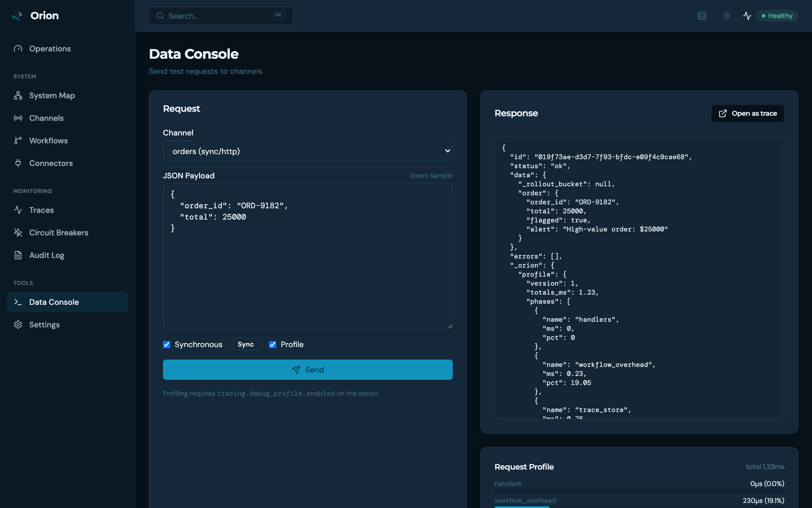Click the Send button
This screenshot has width=812, height=508.
(x=308, y=370)
